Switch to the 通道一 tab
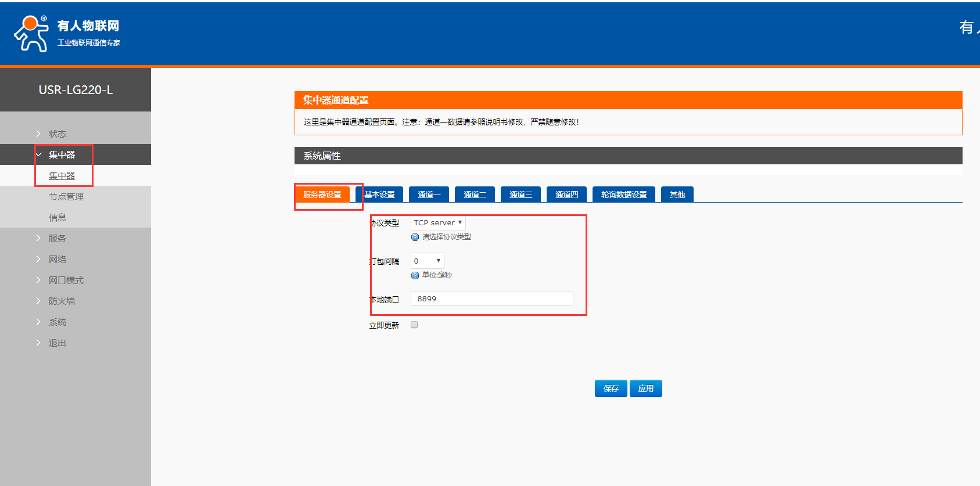The width and height of the screenshot is (980, 486). pyautogui.click(x=429, y=195)
